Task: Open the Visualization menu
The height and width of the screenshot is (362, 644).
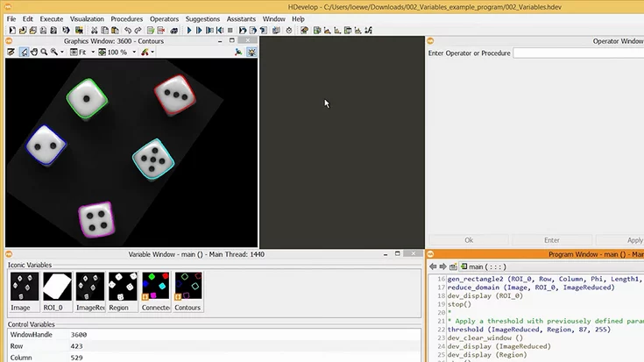Action: tap(87, 18)
